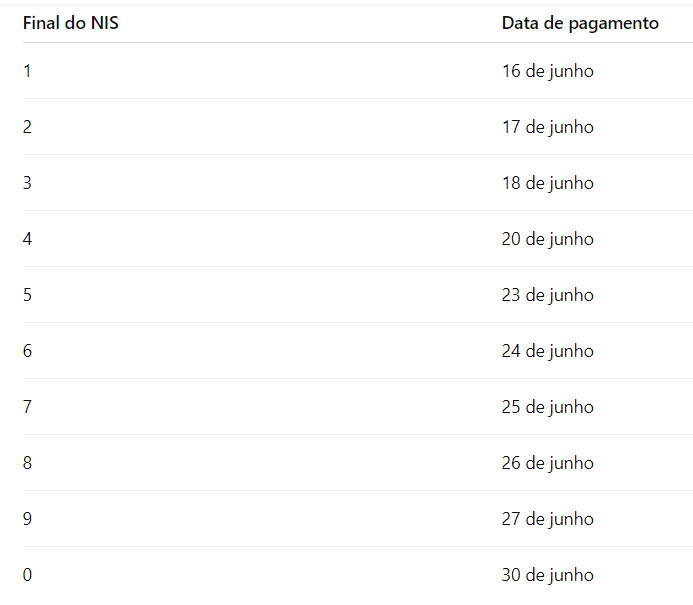Select NIS ending 4 cell
The image size is (693, 605).
coord(27,239)
